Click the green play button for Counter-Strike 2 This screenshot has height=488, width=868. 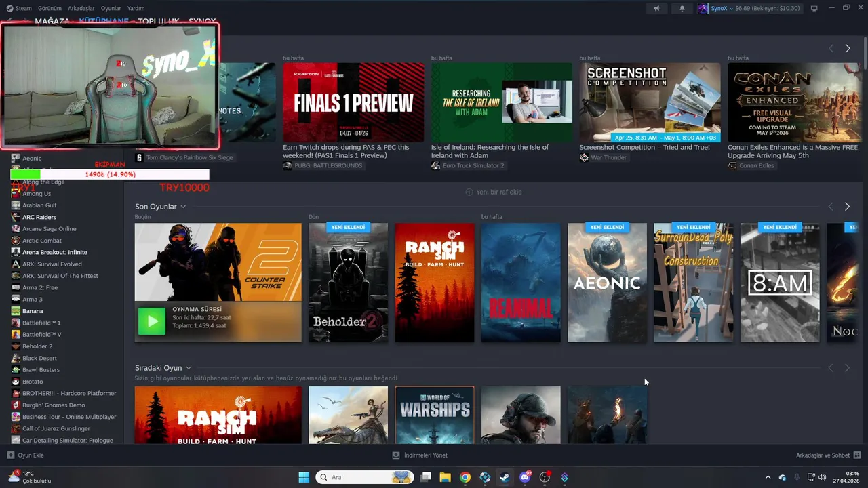pyautogui.click(x=151, y=321)
